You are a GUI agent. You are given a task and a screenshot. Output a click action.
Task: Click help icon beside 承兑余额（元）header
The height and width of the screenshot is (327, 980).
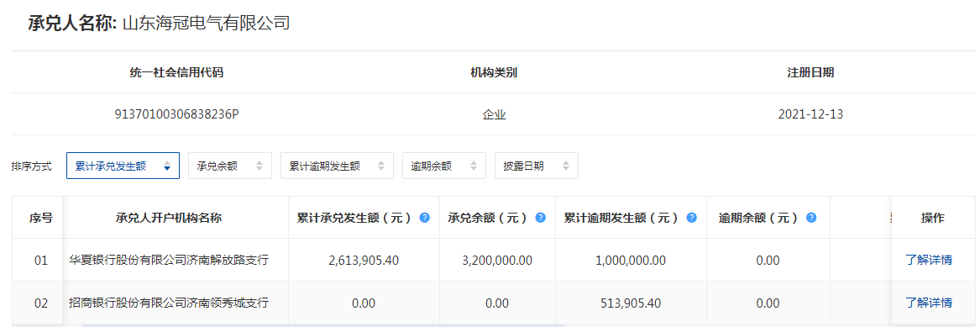(x=541, y=218)
